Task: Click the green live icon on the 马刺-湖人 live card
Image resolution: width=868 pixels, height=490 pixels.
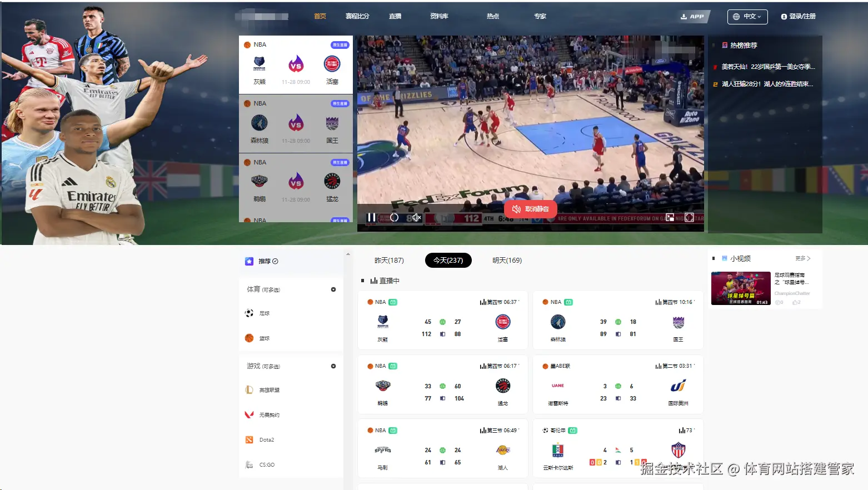Action: coord(393,431)
